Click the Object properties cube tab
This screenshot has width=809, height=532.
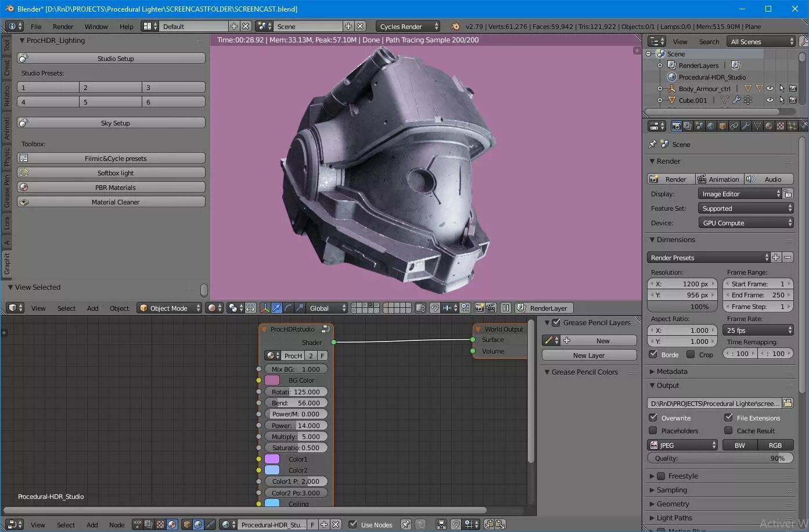(722, 126)
